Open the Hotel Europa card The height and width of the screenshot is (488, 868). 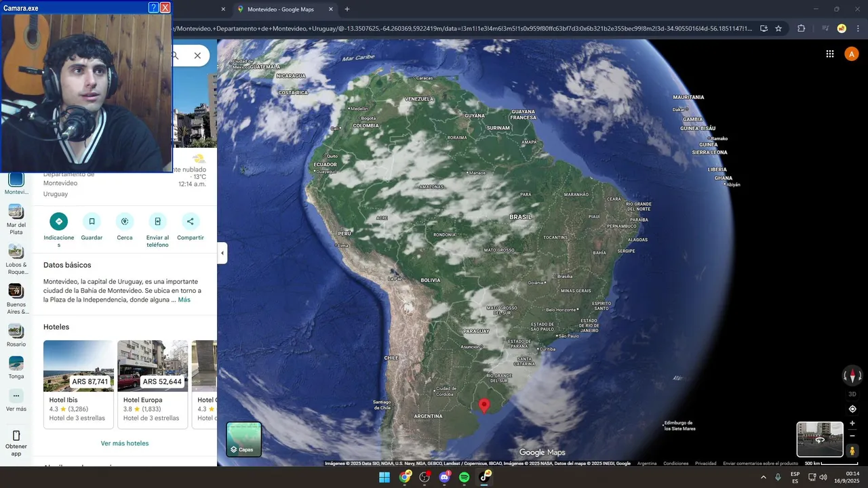pos(153,384)
